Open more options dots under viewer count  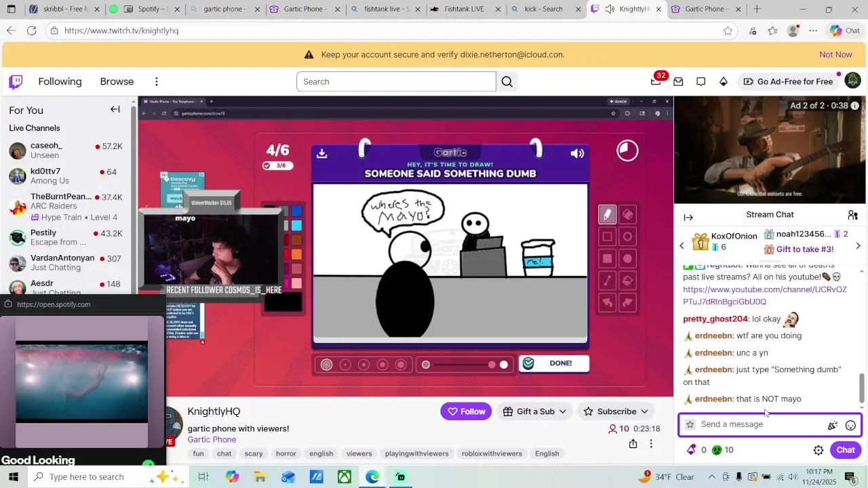651,444
